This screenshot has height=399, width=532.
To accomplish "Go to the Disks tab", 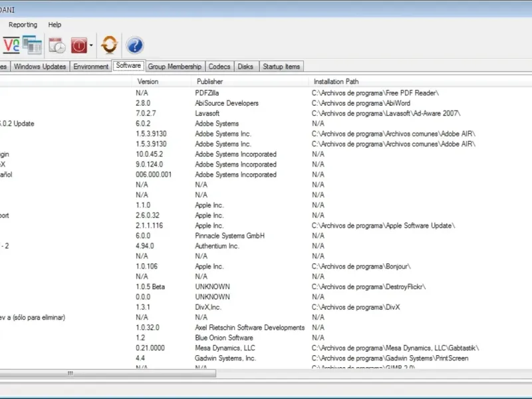I will coord(245,66).
